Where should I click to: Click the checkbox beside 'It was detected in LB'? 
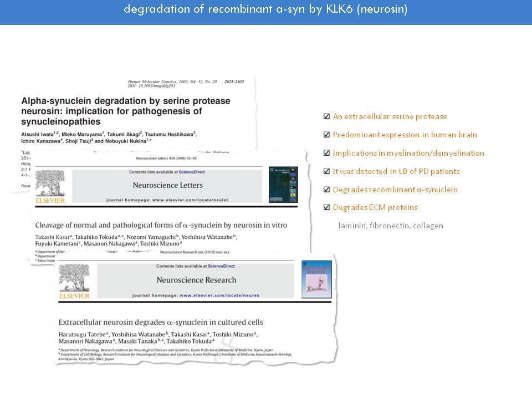click(326, 171)
